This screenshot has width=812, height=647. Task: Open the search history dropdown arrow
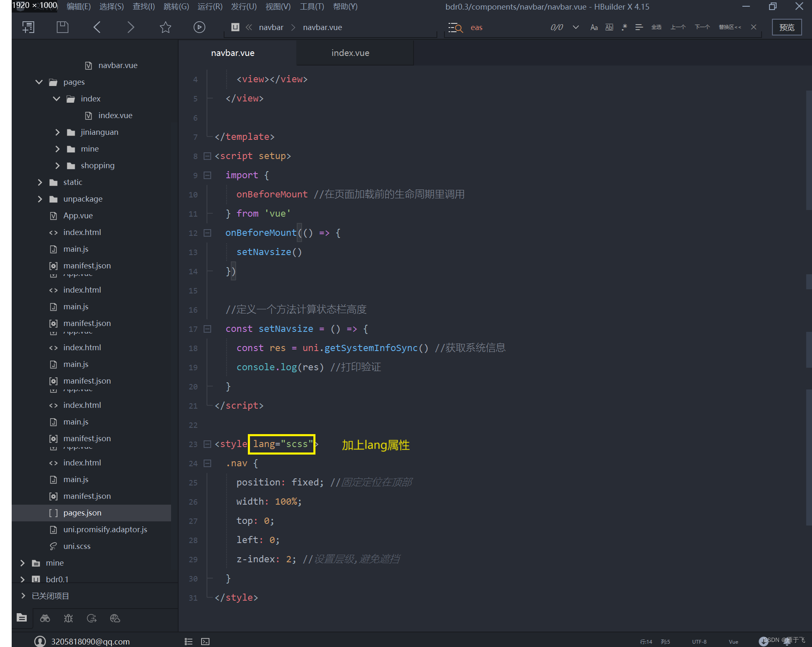(576, 27)
